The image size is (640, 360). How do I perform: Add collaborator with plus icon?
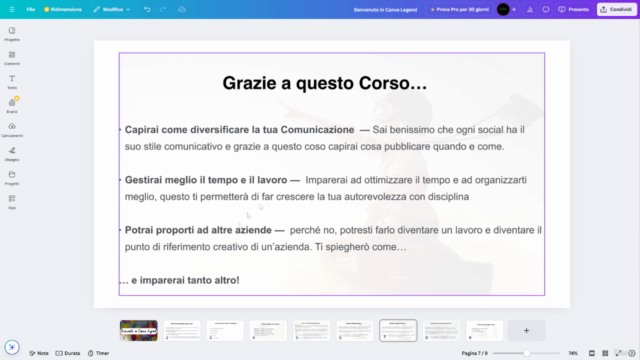tap(514, 9)
